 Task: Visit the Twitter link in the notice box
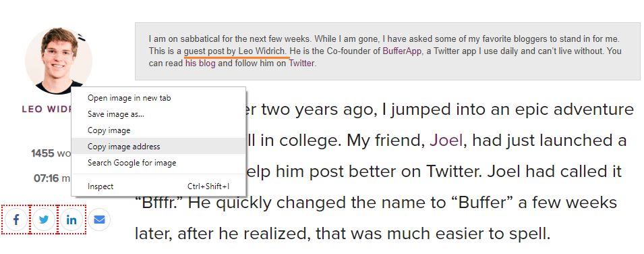301,63
